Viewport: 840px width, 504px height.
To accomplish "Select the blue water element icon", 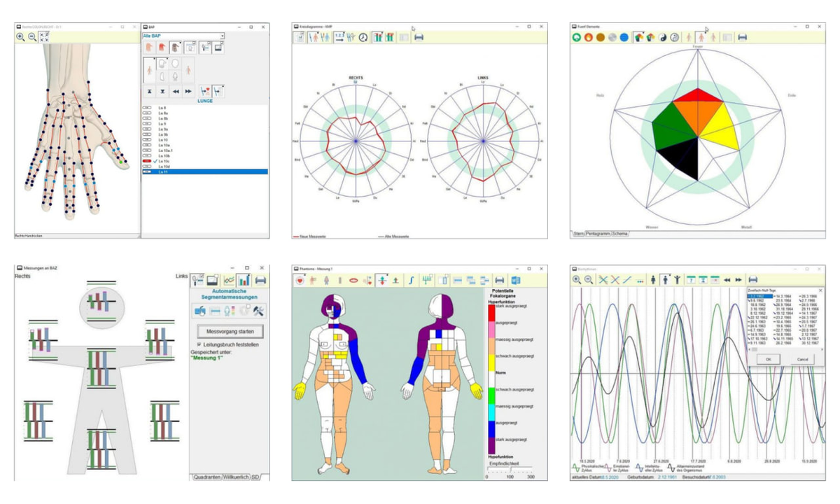I will (x=624, y=37).
